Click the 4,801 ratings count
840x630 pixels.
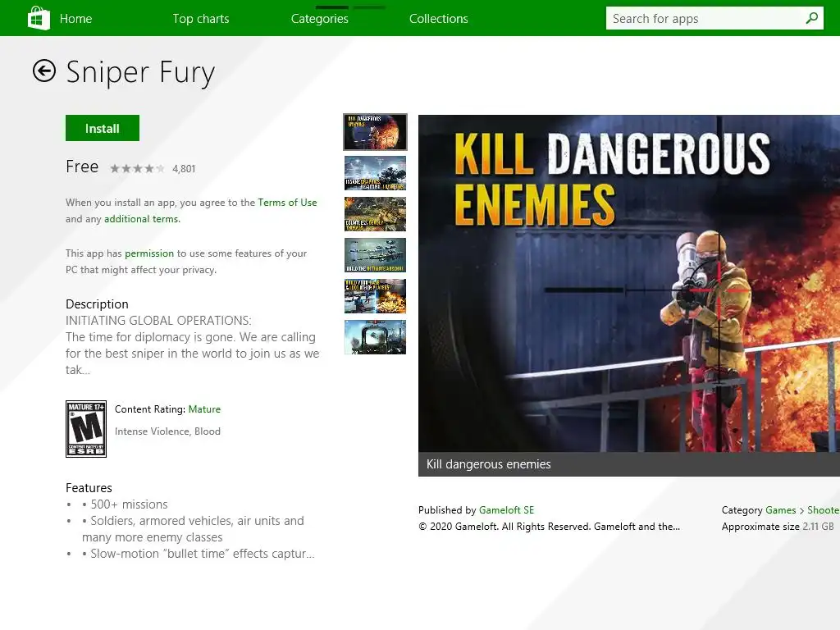click(x=184, y=169)
